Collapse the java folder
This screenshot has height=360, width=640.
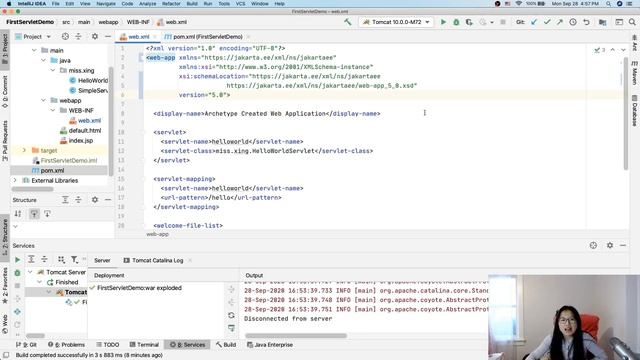pos(44,60)
